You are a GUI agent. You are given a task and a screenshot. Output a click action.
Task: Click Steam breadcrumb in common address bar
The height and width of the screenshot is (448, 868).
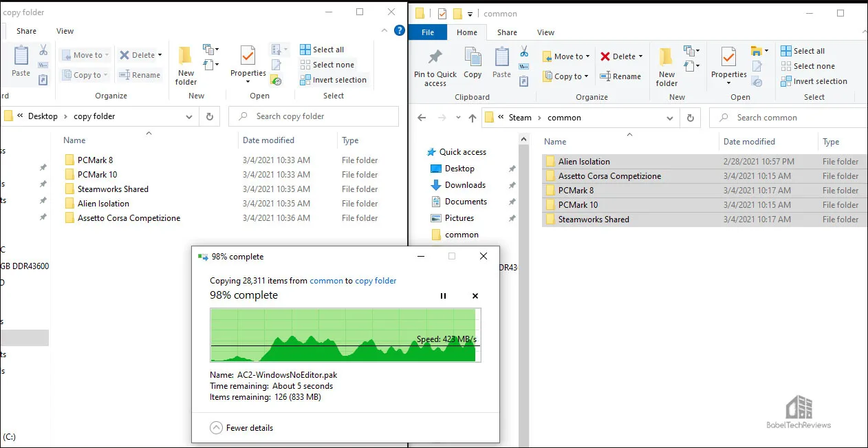point(520,118)
